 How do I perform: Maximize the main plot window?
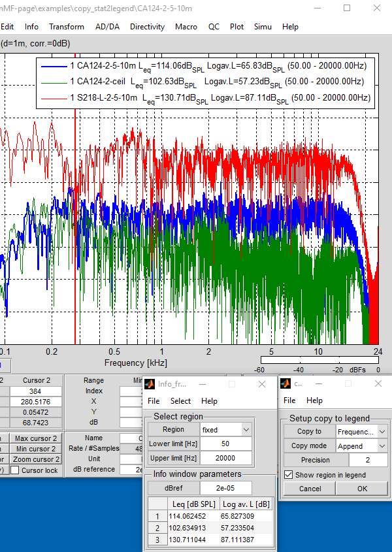pyautogui.click(x=347, y=8)
